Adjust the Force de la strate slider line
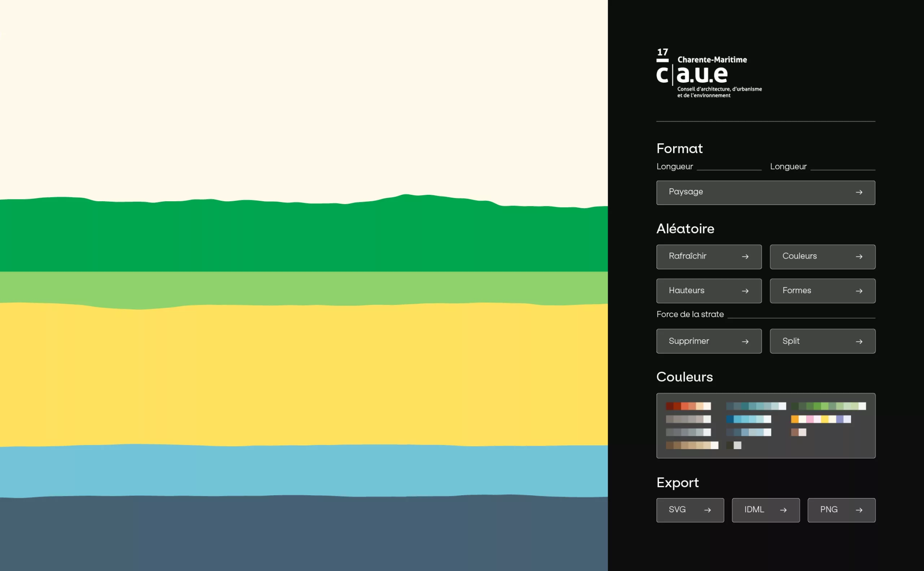924x571 pixels. tap(801, 317)
